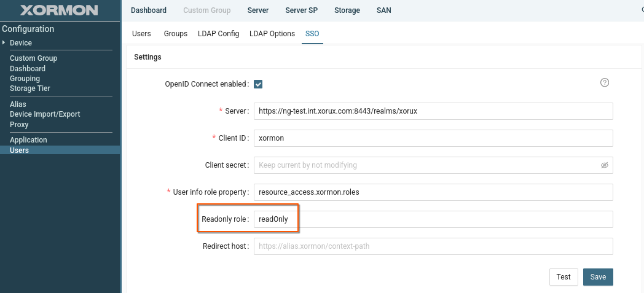Go to the Users tab
This screenshot has height=293, width=644.
pos(141,34)
